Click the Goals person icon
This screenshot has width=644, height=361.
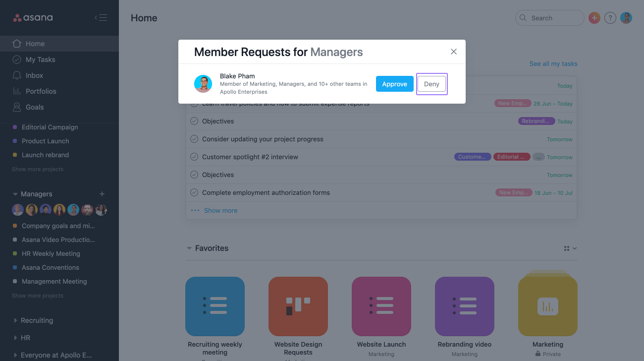click(17, 107)
